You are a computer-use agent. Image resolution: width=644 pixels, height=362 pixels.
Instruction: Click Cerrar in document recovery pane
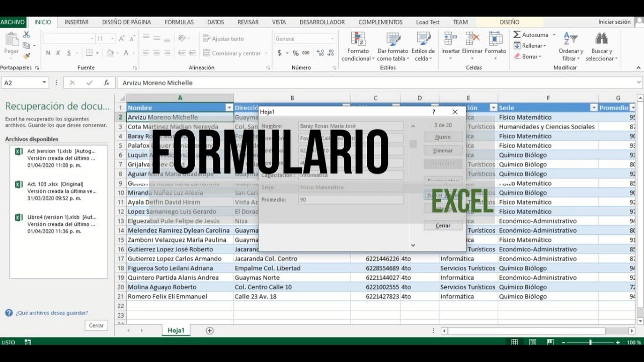[96, 325]
